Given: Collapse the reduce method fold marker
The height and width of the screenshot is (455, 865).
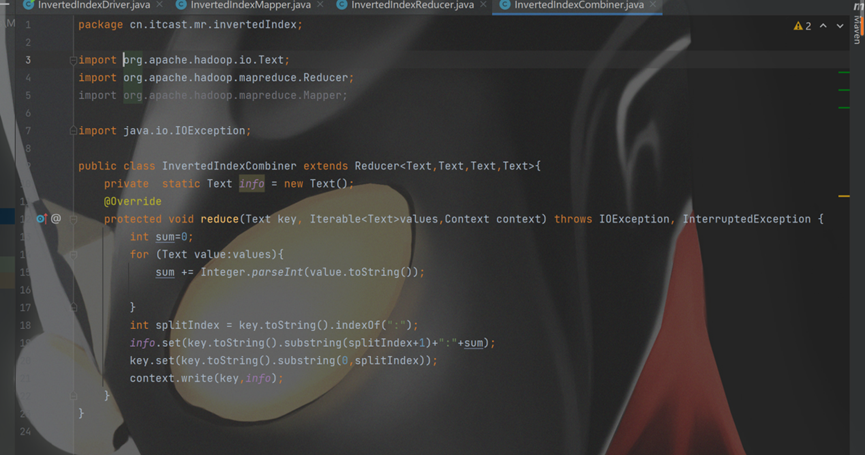Looking at the screenshot, I should 73,219.
